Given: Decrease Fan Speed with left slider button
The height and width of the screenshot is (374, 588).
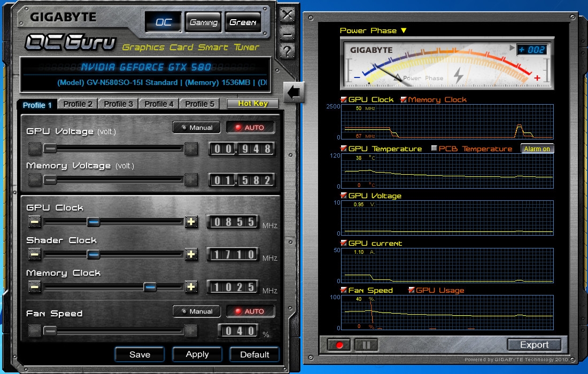Looking at the screenshot, I should [35, 331].
